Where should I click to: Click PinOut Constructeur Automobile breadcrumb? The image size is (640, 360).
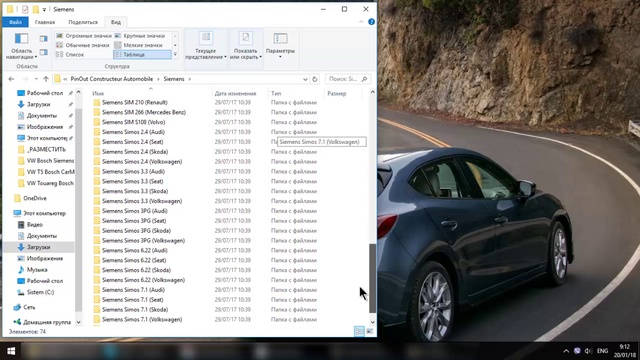click(111, 79)
